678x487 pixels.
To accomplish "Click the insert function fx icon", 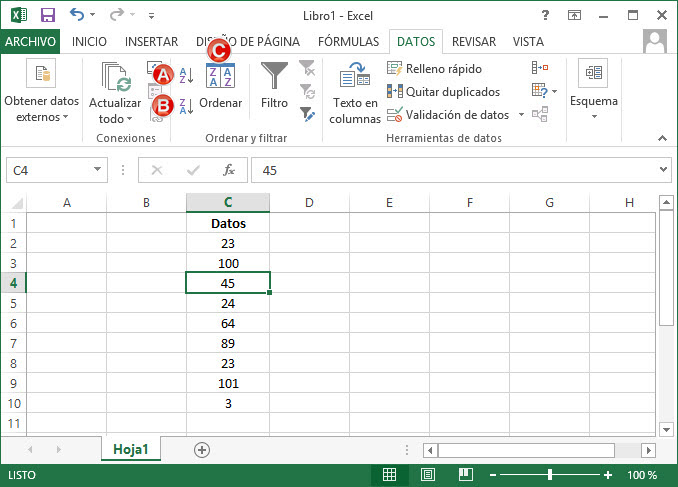I will click(229, 170).
